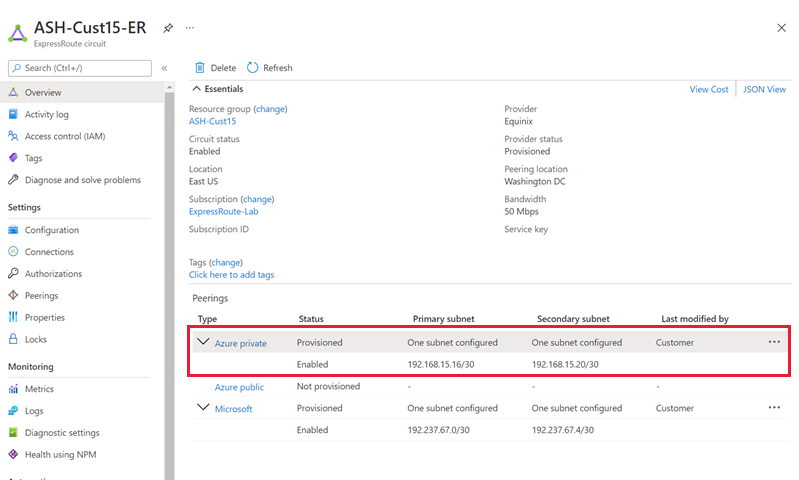Screen dimensions: 799x480
Task: Open Activity log from sidebar
Action: [x=46, y=114]
